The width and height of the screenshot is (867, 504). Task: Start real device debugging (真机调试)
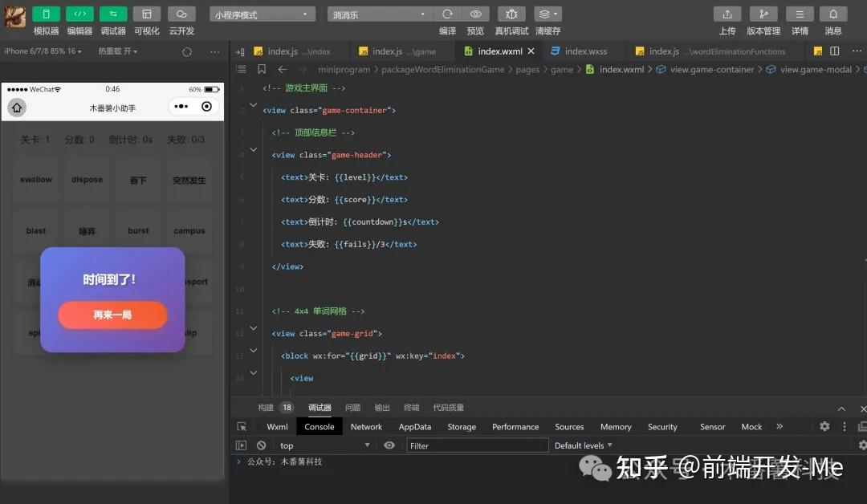tap(511, 14)
